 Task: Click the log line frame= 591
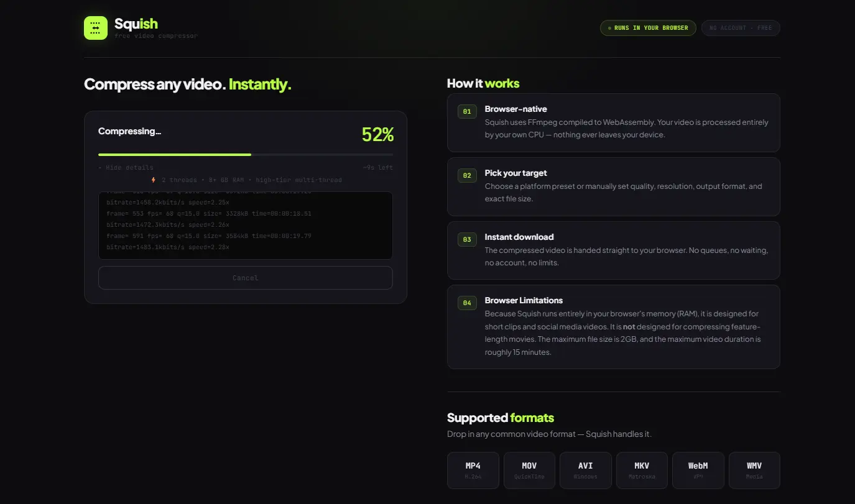[x=209, y=236]
